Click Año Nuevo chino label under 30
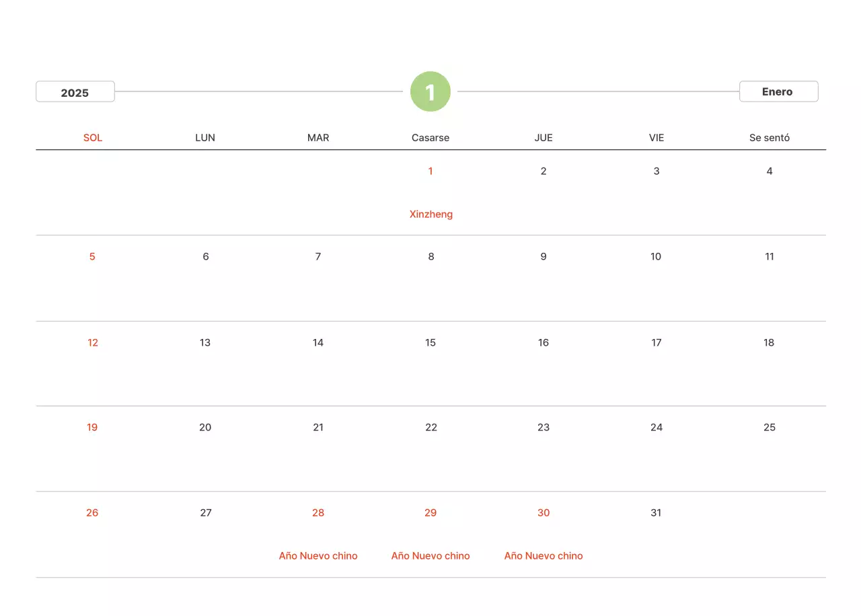Viewport: 861px width, 616px height. click(544, 556)
